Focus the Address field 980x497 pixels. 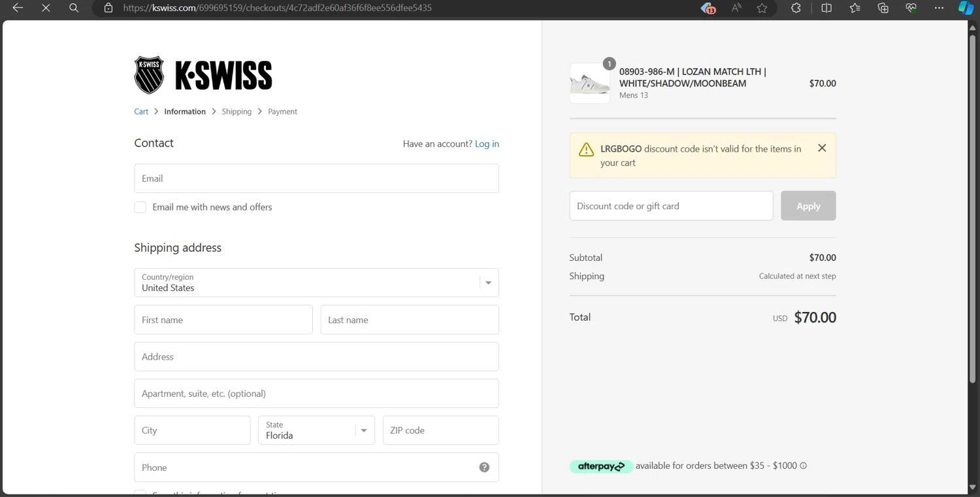316,356
